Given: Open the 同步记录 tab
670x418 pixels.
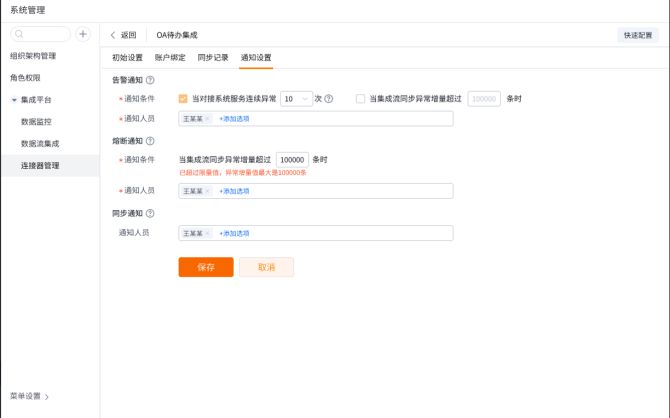Looking at the screenshot, I should [x=213, y=58].
